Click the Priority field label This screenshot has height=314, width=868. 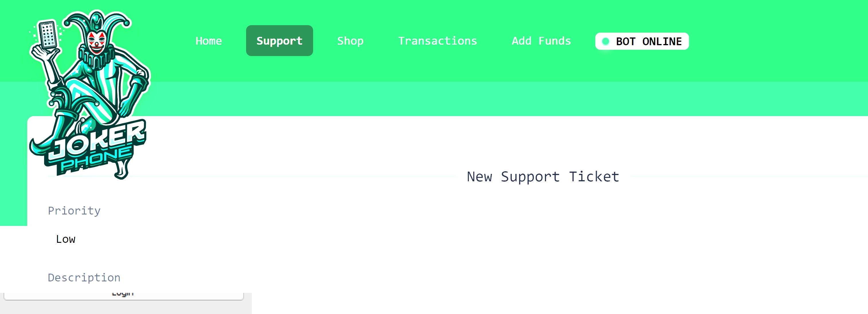pos(74,211)
